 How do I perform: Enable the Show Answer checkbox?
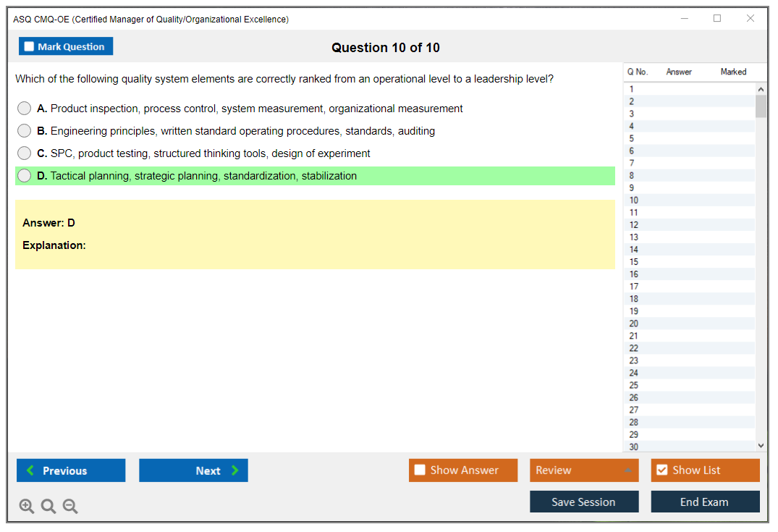(x=420, y=470)
